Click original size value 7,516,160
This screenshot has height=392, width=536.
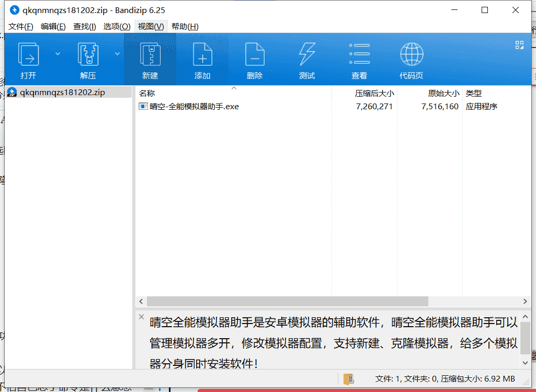click(x=440, y=107)
